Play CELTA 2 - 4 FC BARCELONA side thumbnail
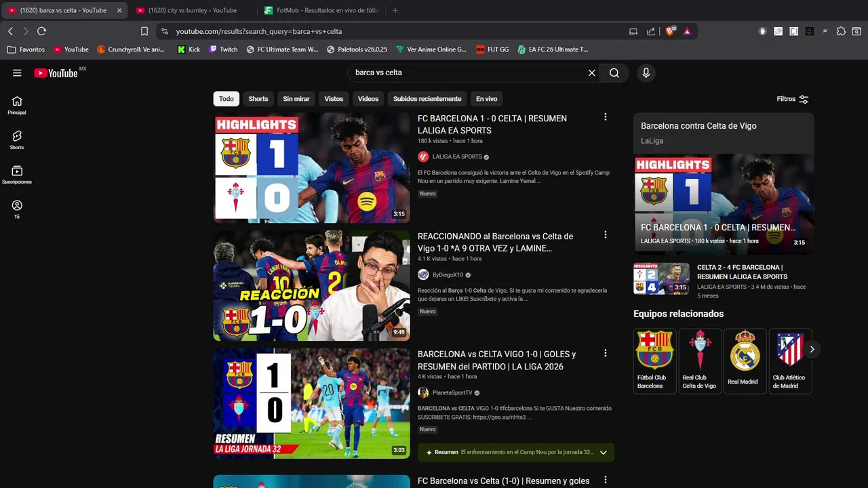 coord(661,279)
